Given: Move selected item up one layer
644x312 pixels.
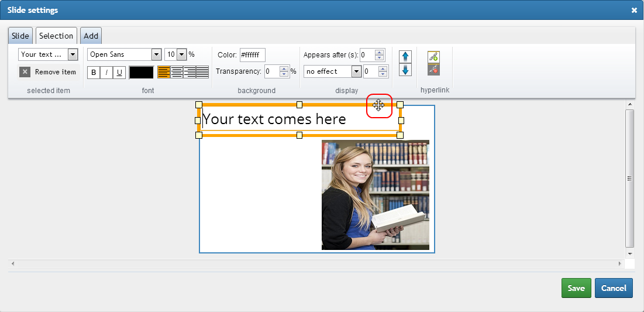Looking at the screenshot, I should tap(405, 56).
